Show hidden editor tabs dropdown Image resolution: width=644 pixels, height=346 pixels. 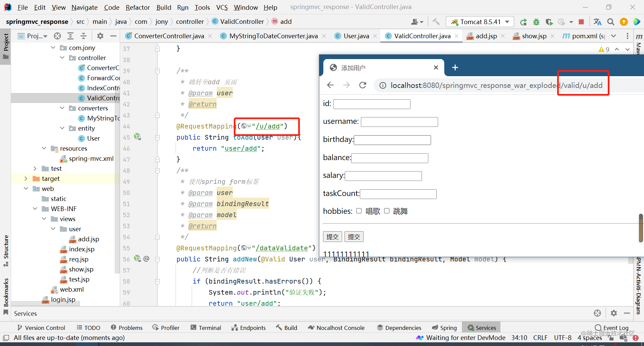coord(613,36)
